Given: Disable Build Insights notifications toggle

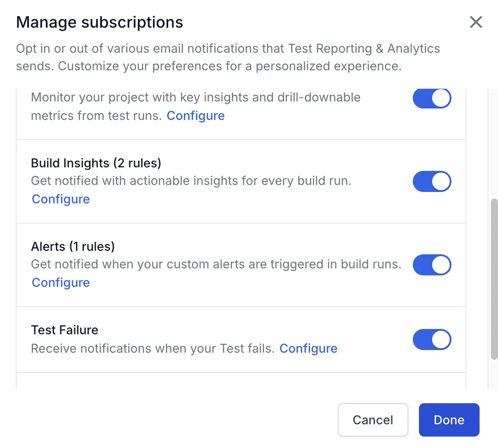Looking at the screenshot, I should click(x=432, y=181).
